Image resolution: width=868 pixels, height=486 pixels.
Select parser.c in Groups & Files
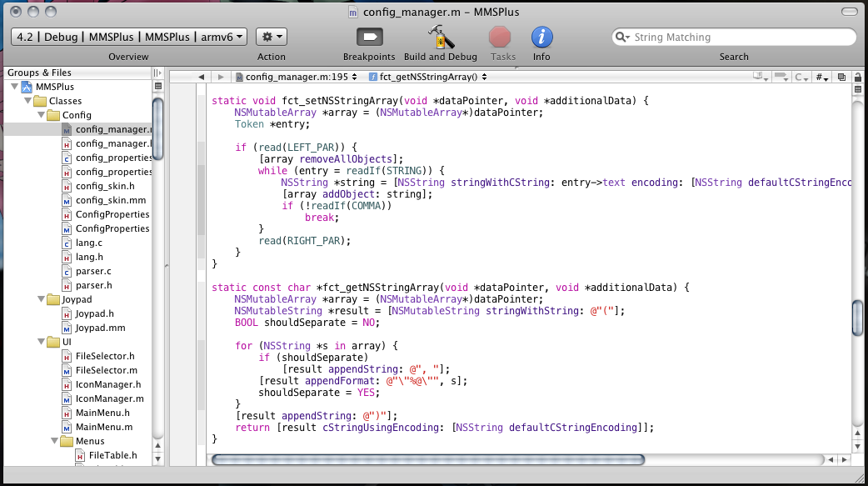point(93,271)
